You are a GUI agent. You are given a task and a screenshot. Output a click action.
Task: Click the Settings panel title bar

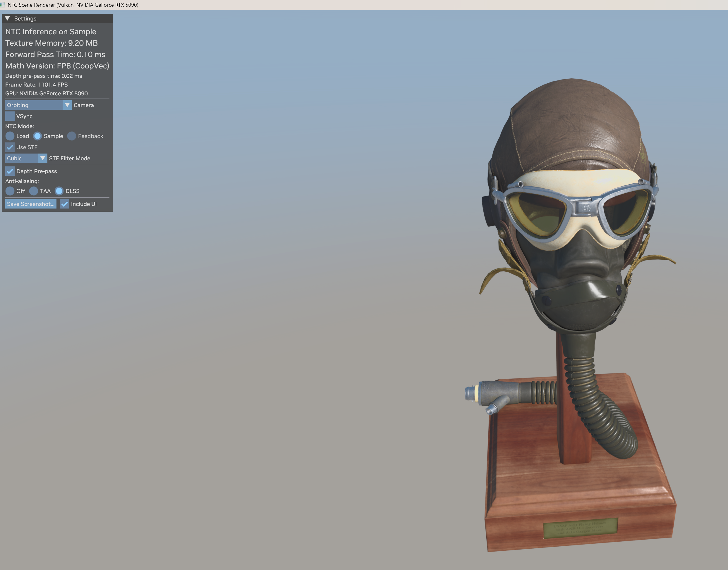click(57, 18)
